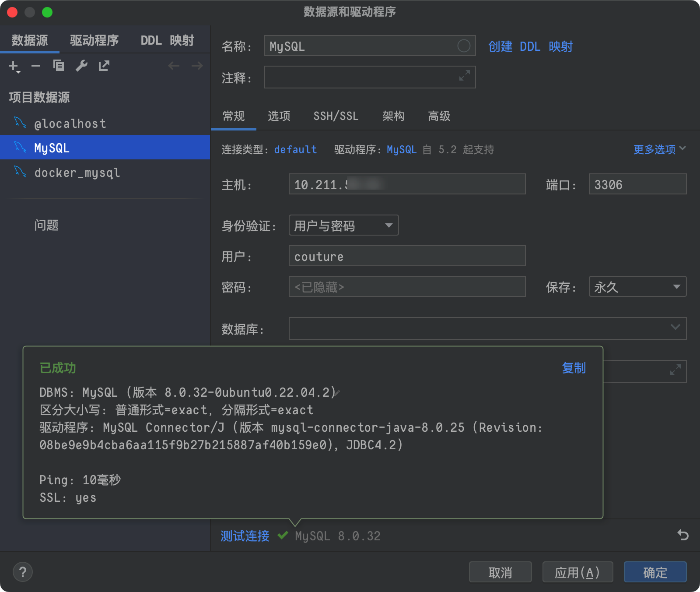Image resolution: width=700 pixels, height=592 pixels.
Task: Remove selected data source with minus icon
Action: pos(36,66)
